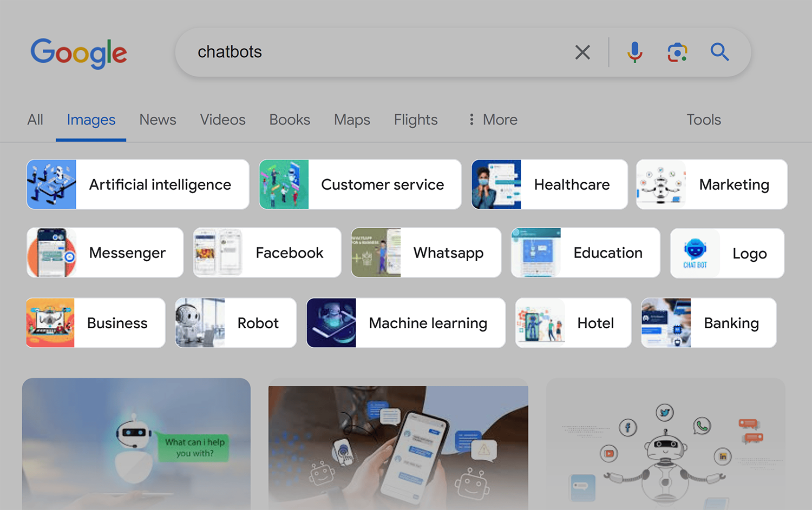Expand the More menu
The width and height of the screenshot is (812, 510).
coord(493,120)
